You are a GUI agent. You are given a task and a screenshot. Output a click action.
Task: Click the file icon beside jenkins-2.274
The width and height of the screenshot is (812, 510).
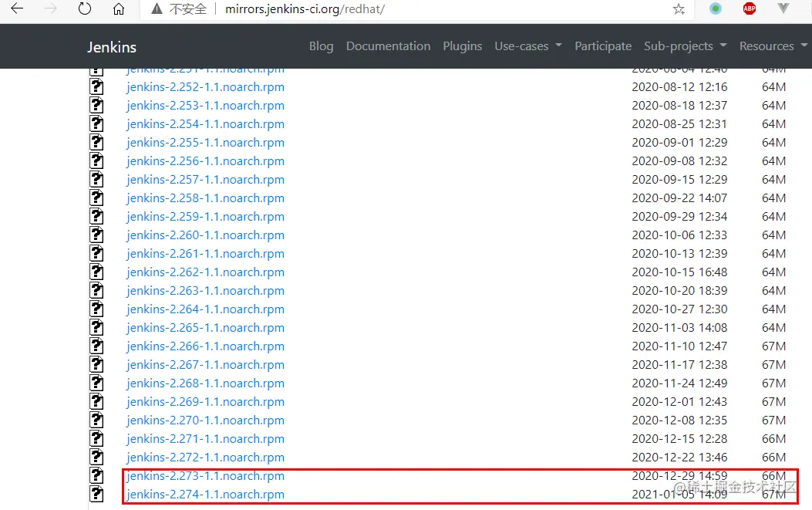[96, 495]
